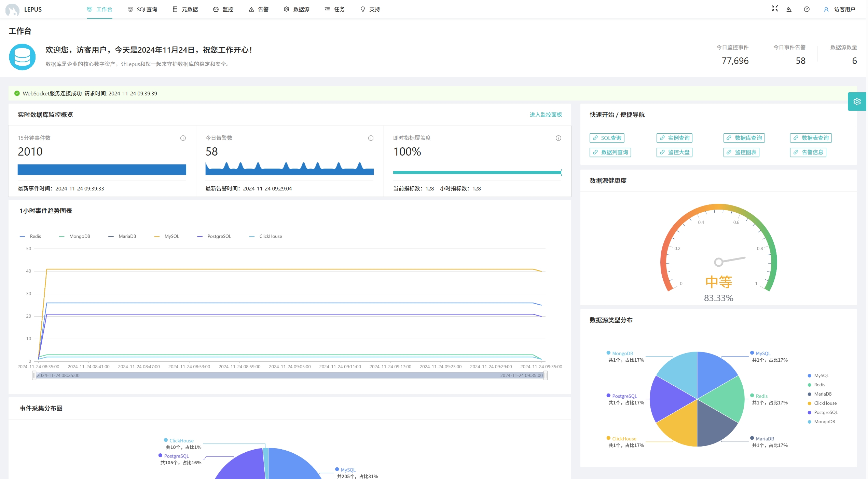Open the 访客用户 account menu
The image size is (868, 479).
pos(840,9)
